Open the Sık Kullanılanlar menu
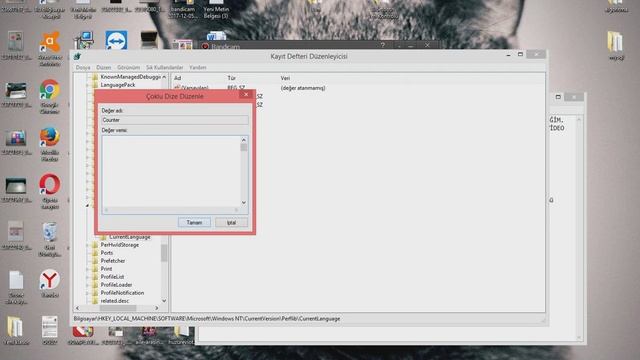 pyautogui.click(x=164, y=67)
